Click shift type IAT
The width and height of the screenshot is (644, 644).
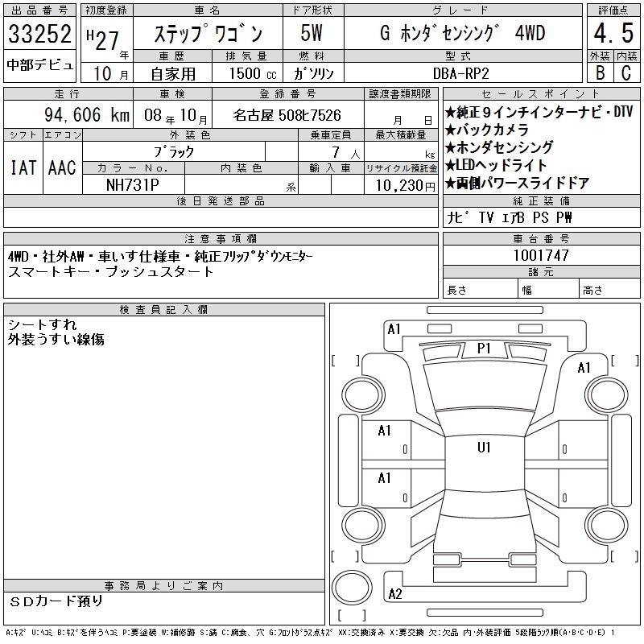(23, 167)
